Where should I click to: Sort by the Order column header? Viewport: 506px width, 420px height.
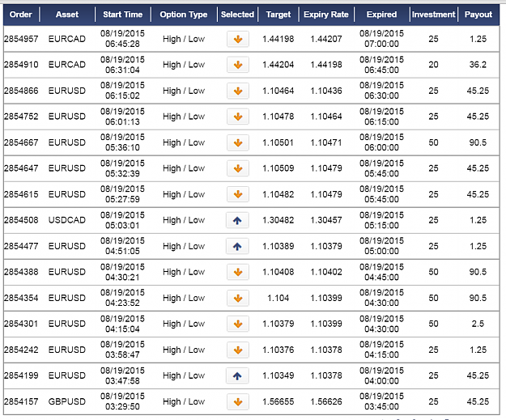click(x=21, y=15)
